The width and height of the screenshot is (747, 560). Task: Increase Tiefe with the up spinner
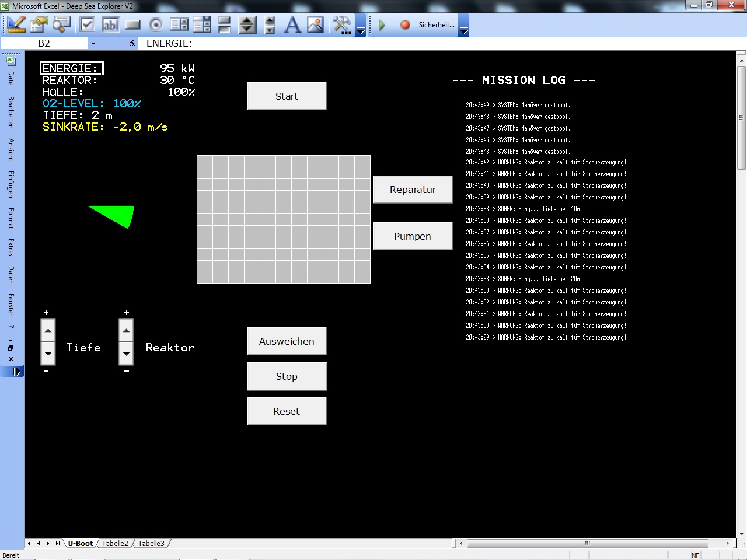click(48, 331)
